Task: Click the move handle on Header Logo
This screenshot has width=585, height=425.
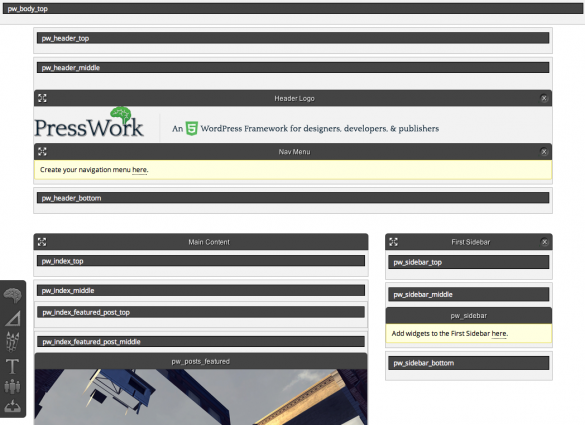Action: (x=42, y=98)
